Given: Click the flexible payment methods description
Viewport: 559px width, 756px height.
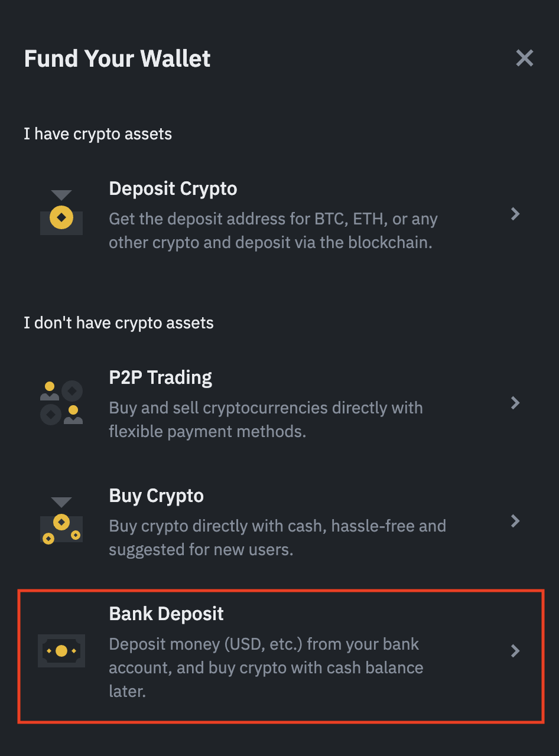Looking at the screenshot, I should (x=266, y=419).
